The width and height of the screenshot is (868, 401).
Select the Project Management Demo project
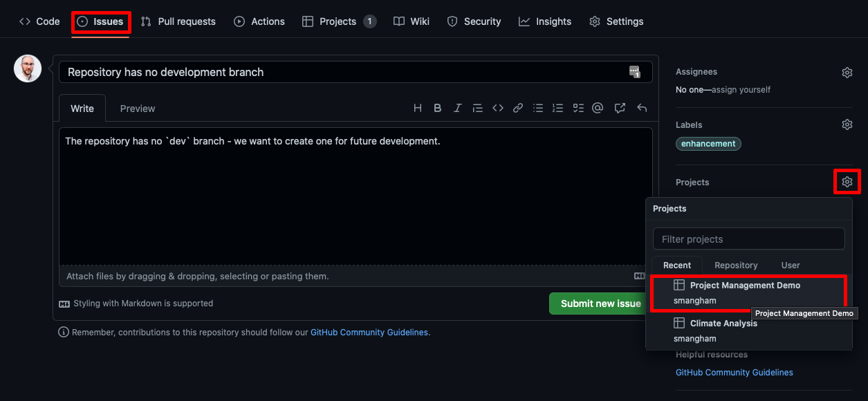tap(745, 286)
